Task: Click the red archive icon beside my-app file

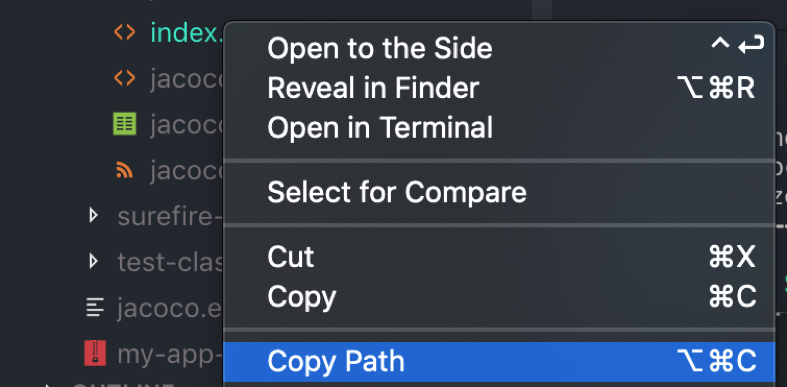Action: (x=95, y=353)
